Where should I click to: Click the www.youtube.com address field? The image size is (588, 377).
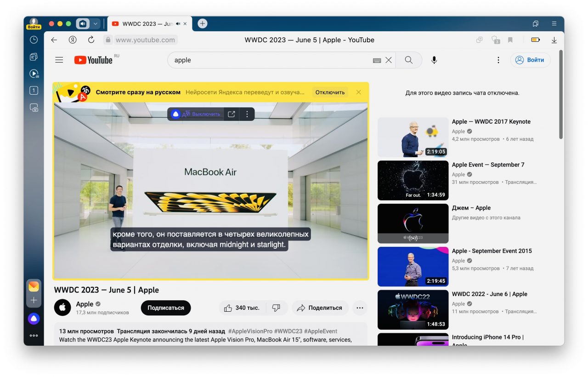click(145, 40)
